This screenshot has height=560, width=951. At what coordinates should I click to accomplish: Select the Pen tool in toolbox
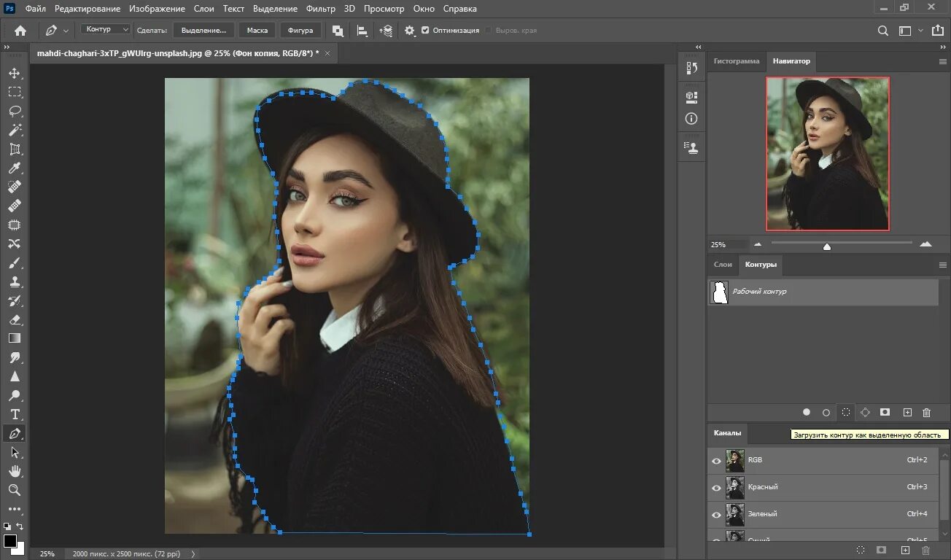pos(15,434)
